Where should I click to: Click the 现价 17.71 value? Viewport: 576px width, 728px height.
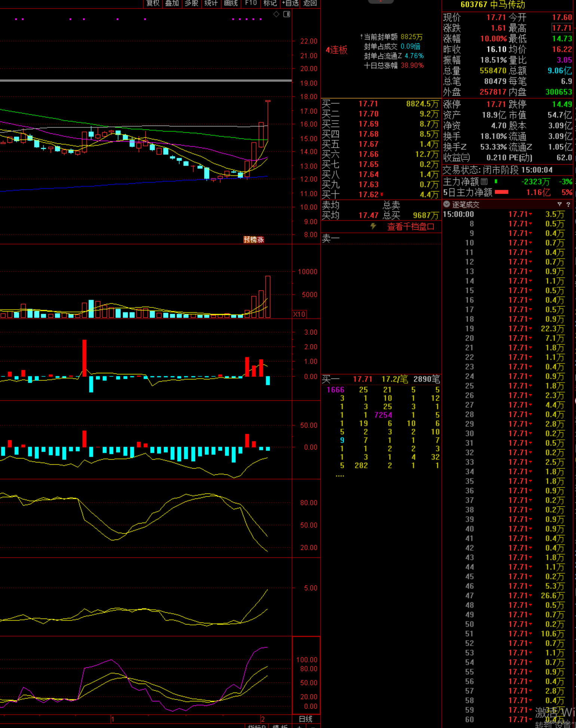pyautogui.click(x=496, y=18)
